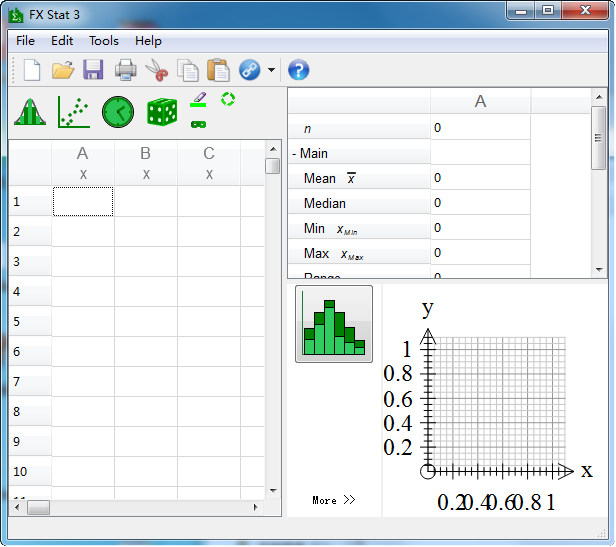Expand More chart options
The height and width of the screenshot is (547, 616).
tap(333, 500)
